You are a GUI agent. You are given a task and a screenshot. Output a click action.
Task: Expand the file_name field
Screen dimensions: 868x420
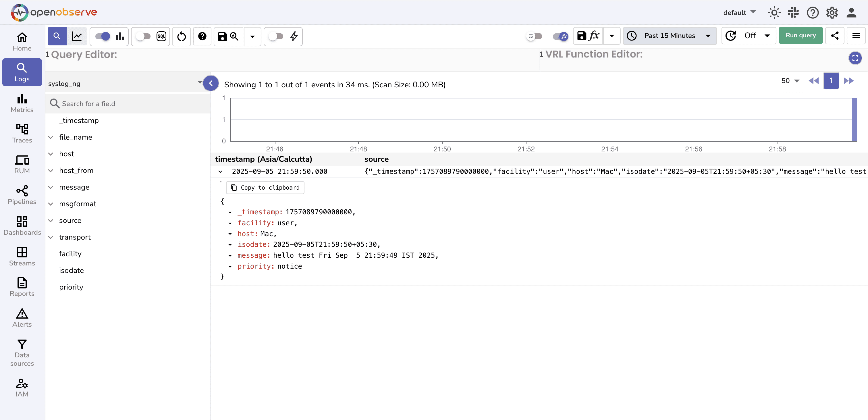click(51, 137)
